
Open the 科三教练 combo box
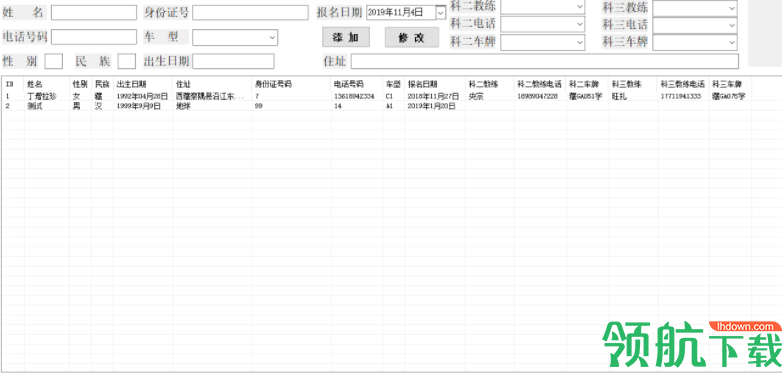click(x=695, y=8)
